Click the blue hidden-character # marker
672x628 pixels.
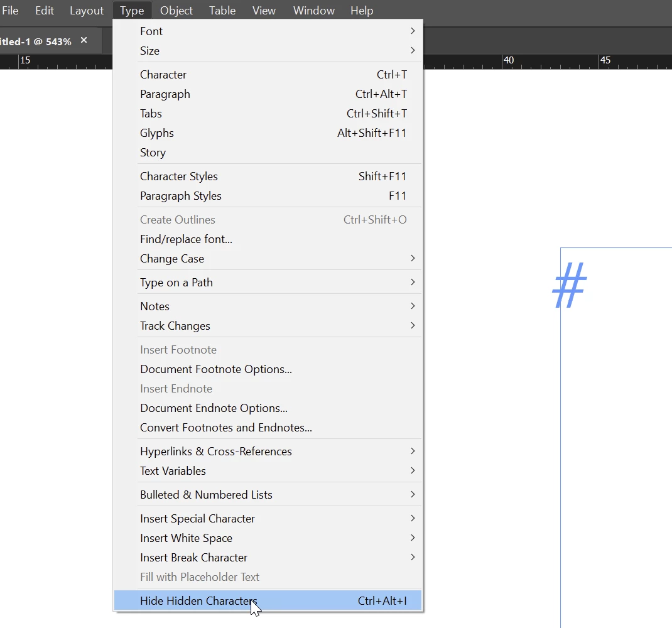(570, 285)
